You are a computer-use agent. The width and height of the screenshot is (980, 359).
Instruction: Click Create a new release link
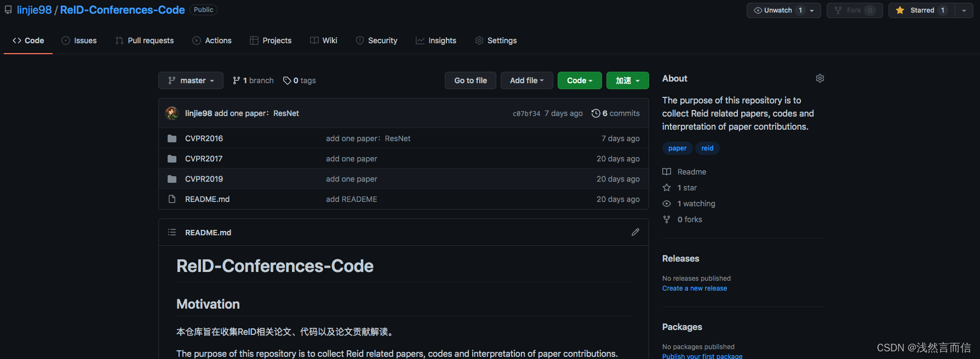[695, 288]
